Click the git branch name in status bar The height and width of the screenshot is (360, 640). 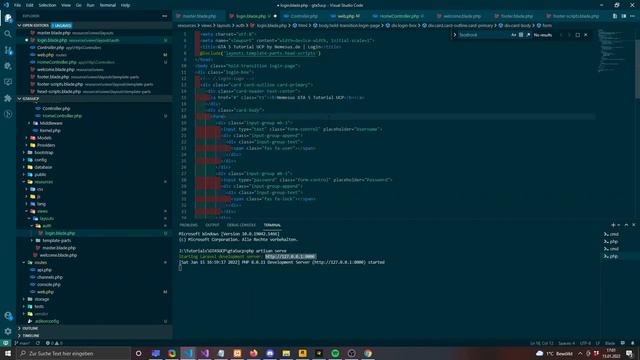coord(22,343)
